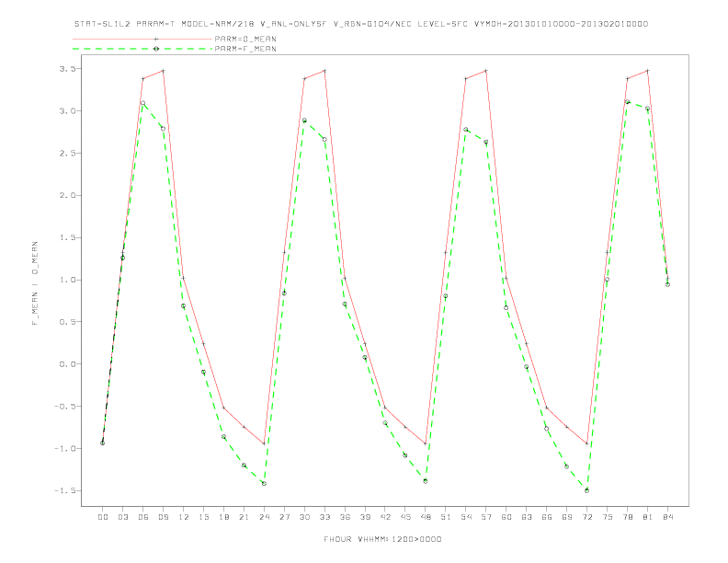Screen dimensions: 728x563
Task: Click the PARM=O_MEAN legend label
Action: point(245,39)
